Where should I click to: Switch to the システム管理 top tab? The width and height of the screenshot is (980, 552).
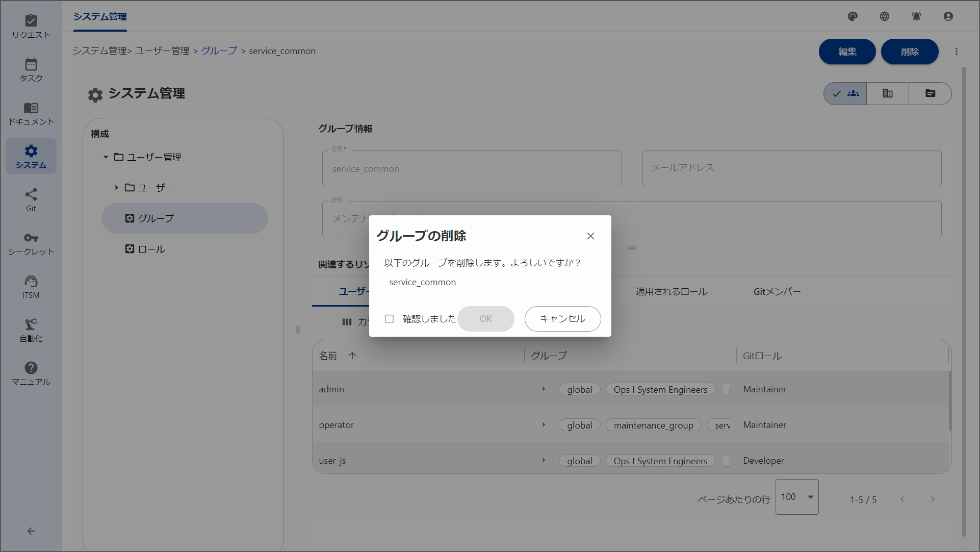(100, 16)
